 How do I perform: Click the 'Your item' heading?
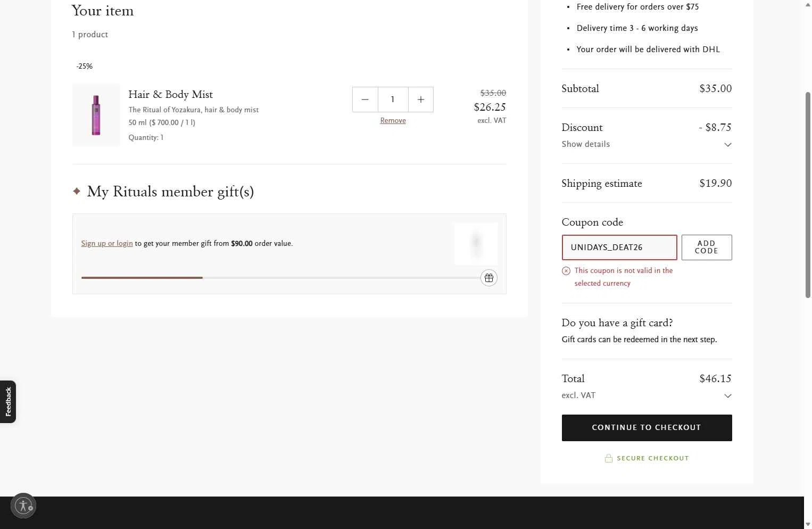[103, 11]
